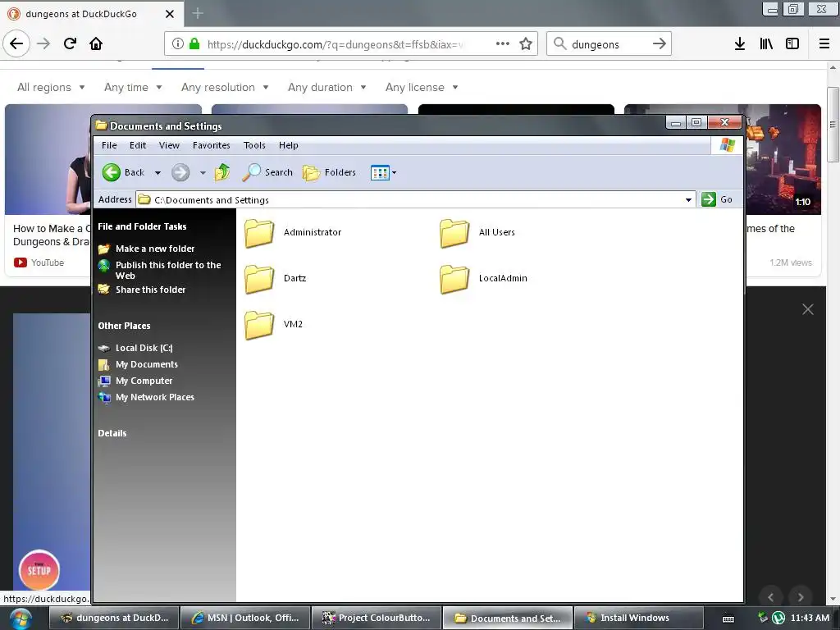This screenshot has width=840, height=630.
Task: Click Publish this folder to the Web
Action: (160, 270)
